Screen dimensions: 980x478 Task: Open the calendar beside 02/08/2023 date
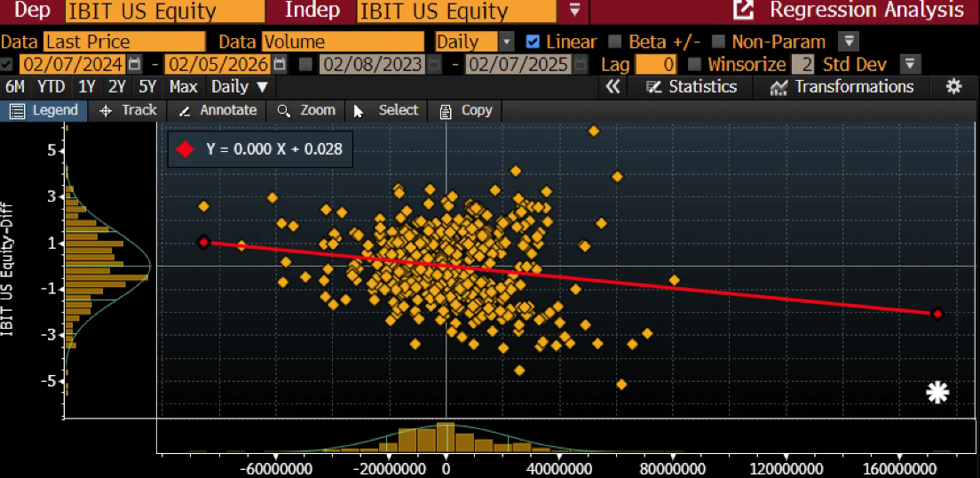click(x=434, y=64)
